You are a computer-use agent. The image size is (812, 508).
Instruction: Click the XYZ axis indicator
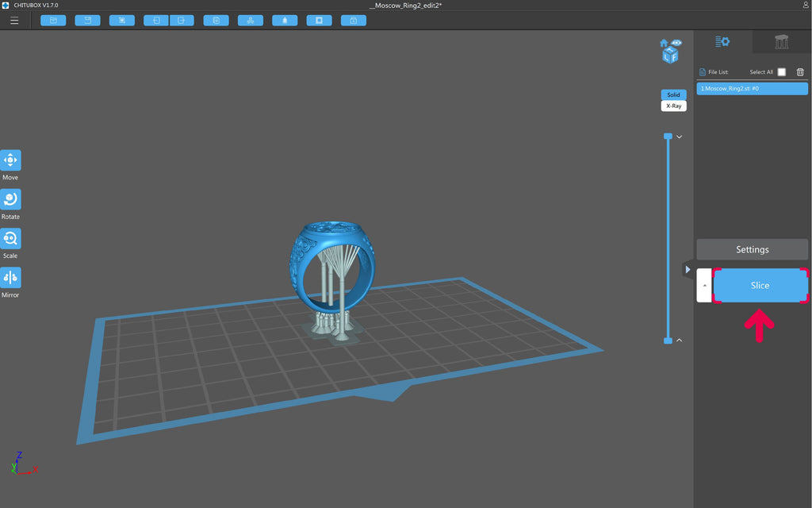(x=23, y=464)
